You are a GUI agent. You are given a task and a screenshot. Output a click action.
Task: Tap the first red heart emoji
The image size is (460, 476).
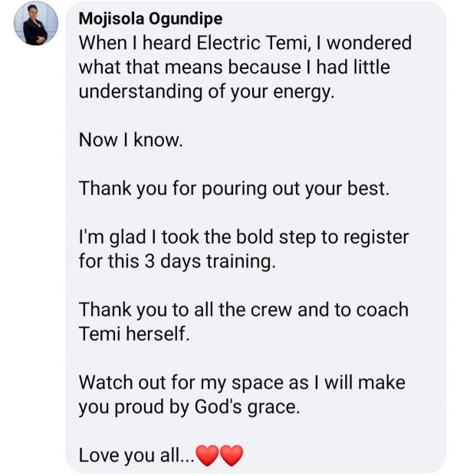tap(207, 455)
